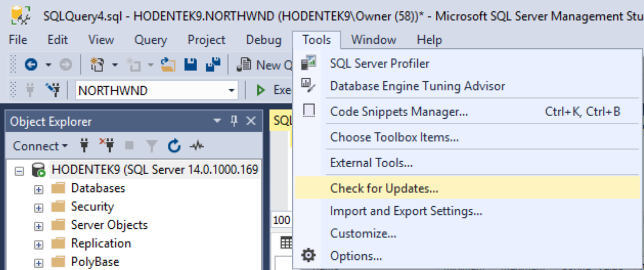Screen dimensions: 644x270
Task: Open the Project menu
Action: (206, 40)
